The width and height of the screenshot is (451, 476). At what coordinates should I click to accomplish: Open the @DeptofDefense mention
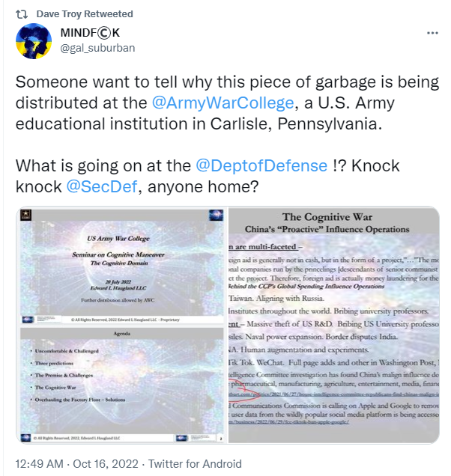tap(261, 165)
